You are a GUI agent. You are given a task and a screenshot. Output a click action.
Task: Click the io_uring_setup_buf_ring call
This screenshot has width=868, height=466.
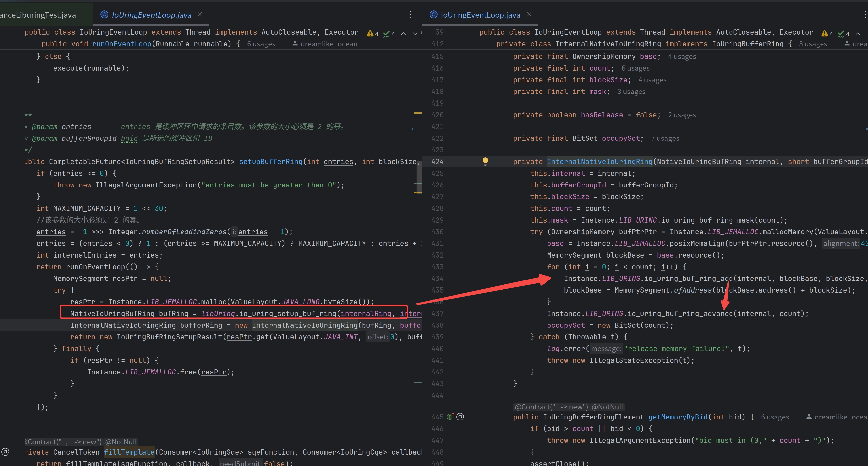click(x=288, y=314)
